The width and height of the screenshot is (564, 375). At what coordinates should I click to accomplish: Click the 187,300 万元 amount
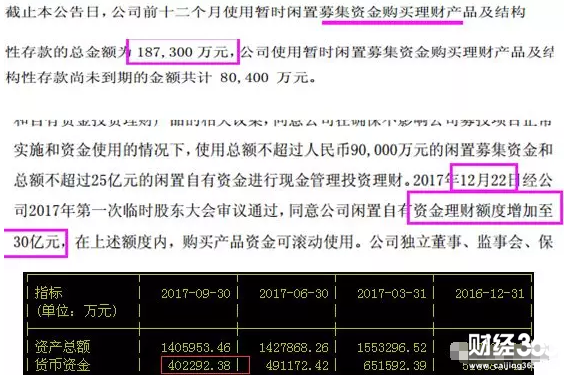click(183, 52)
